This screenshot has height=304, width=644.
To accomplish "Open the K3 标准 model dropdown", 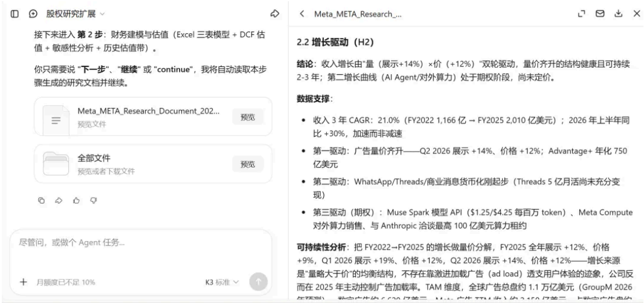I will [222, 282].
